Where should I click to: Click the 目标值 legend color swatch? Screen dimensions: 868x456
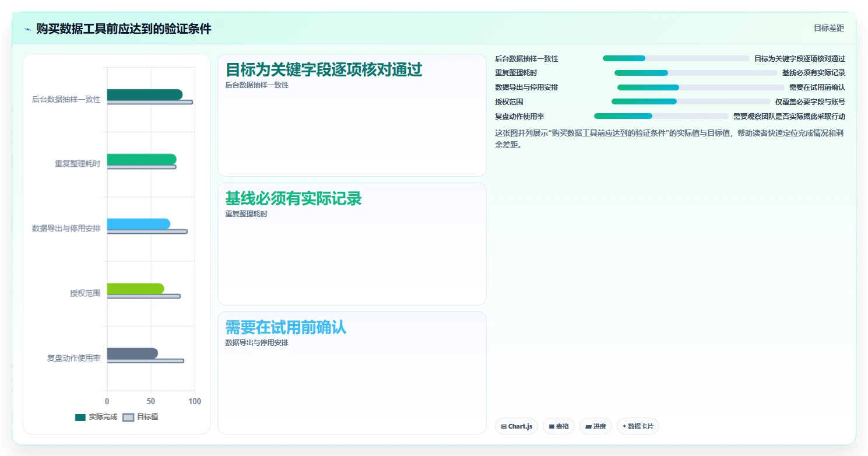[128, 417]
